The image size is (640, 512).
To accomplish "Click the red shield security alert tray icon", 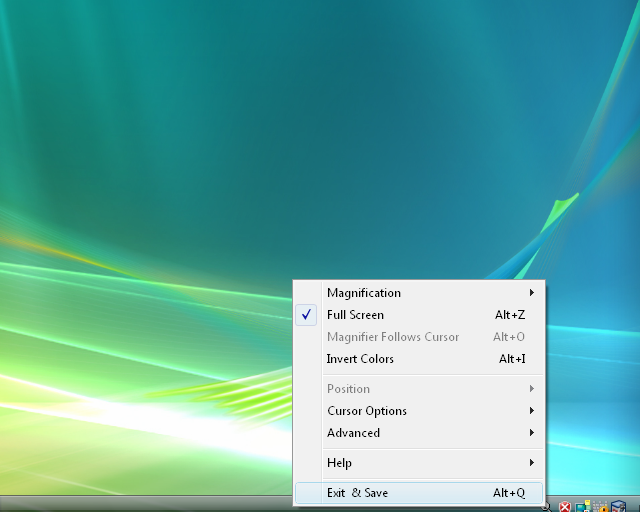I will point(565,506).
